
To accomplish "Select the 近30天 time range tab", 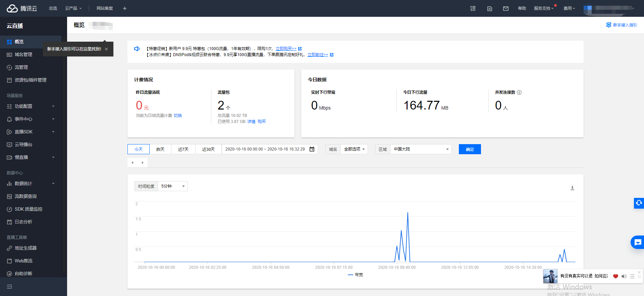I will tap(208, 149).
